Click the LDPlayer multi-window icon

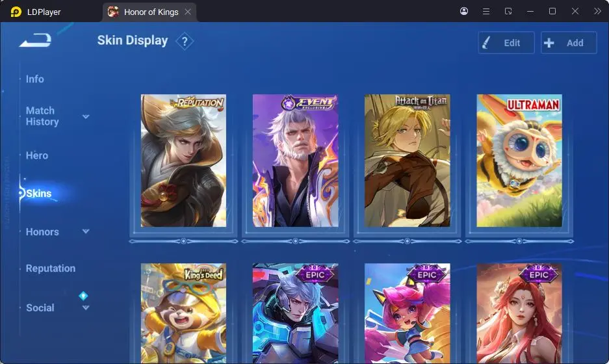pos(508,11)
